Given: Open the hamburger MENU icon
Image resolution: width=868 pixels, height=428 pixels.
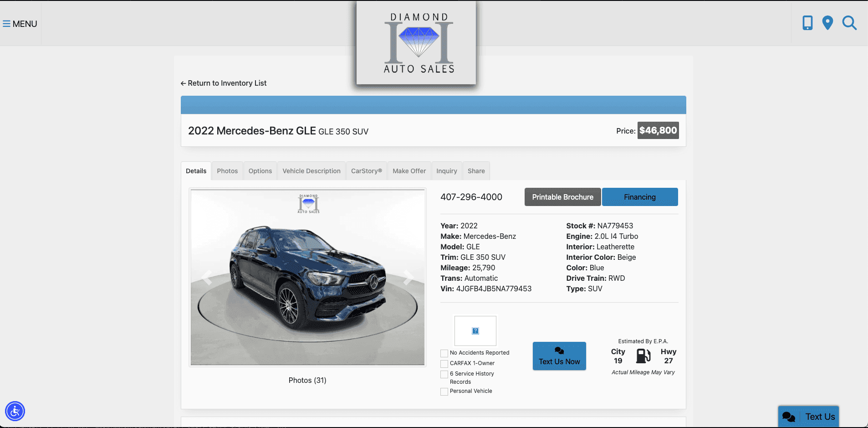Looking at the screenshot, I should pyautogui.click(x=6, y=23).
